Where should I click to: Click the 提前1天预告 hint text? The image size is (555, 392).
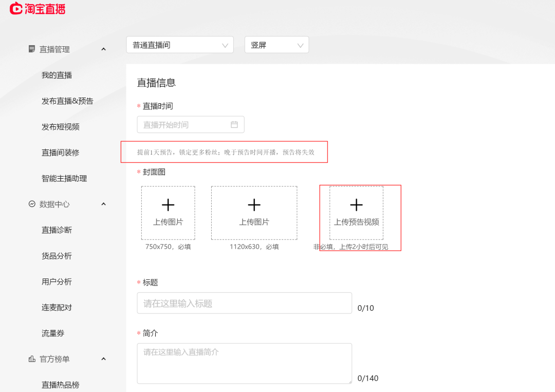pyautogui.click(x=226, y=152)
